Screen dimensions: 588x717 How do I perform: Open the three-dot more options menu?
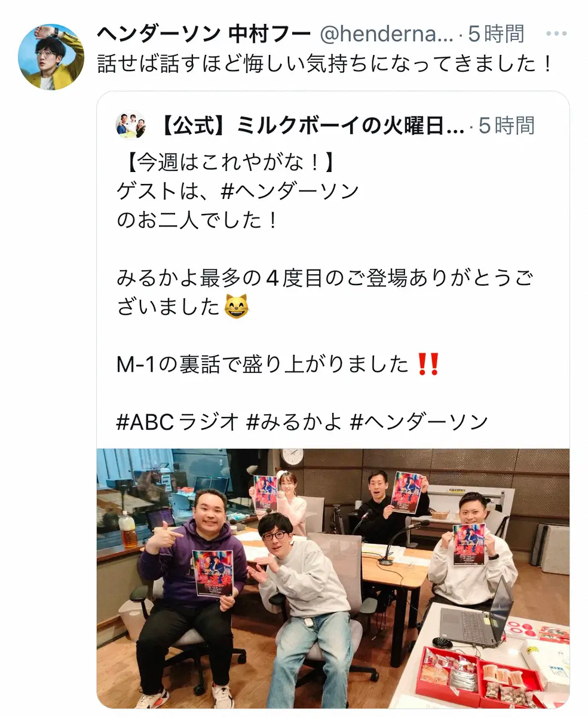point(556,35)
